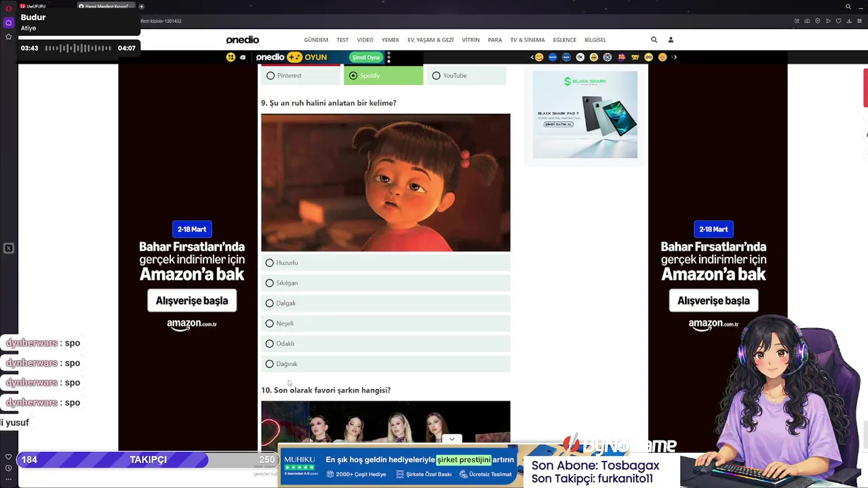868x488 pixels.
Task: Click the selected Spotify answer
Action: tap(383, 75)
